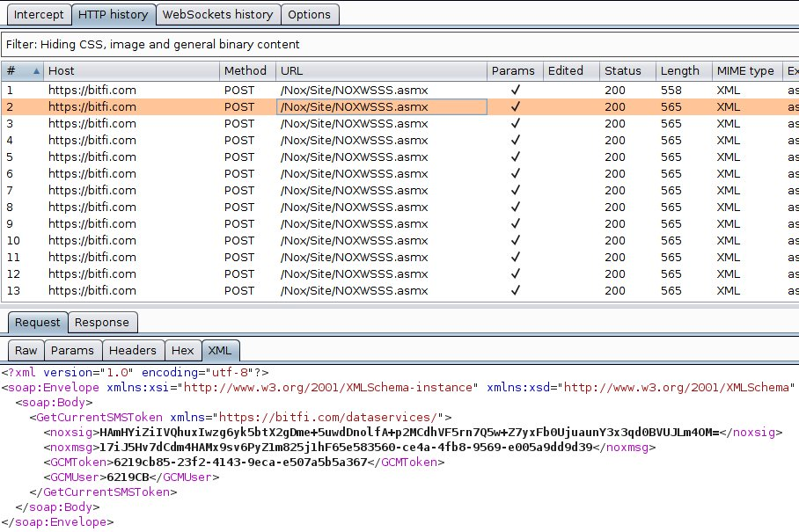Image resolution: width=799 pixels, height=532 pixels.
Task: Click the Params checkmark in row 12
Action: (516, 273)
